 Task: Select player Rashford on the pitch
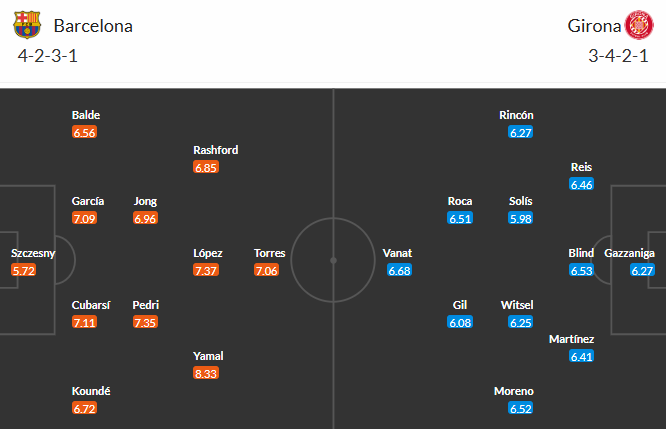pos(216,150)
